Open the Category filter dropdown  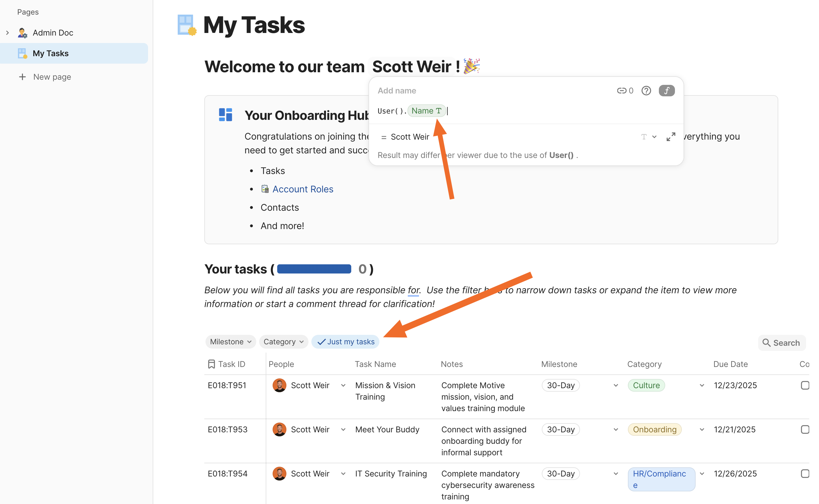click(283, 342)
